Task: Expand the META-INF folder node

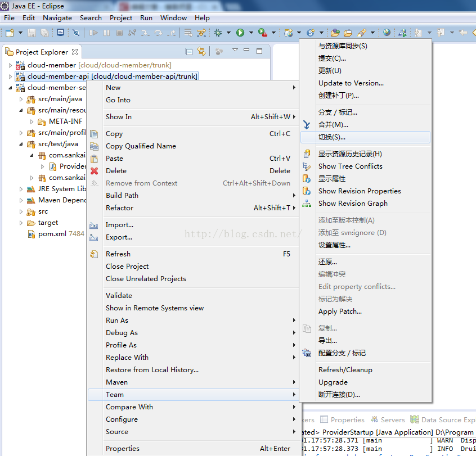Action: tap(32, 121)
